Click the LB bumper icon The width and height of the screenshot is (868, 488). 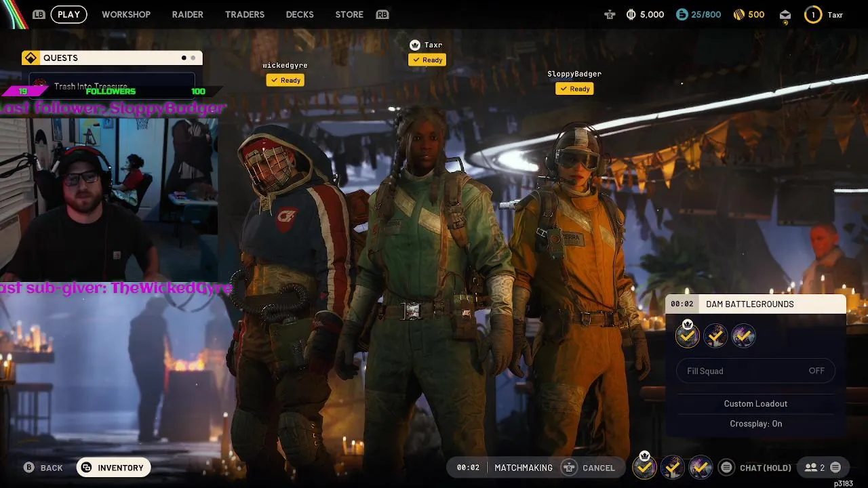pos(39,14)
